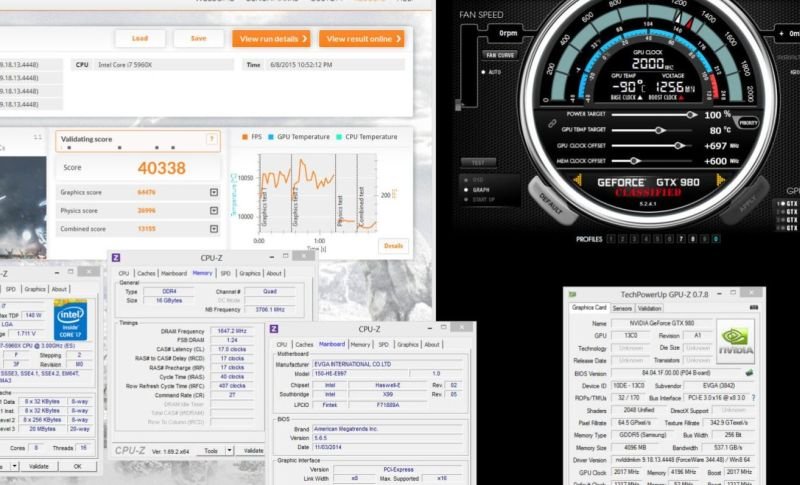Click the NVIDIA logo in GPU-Z

point(735,341)
